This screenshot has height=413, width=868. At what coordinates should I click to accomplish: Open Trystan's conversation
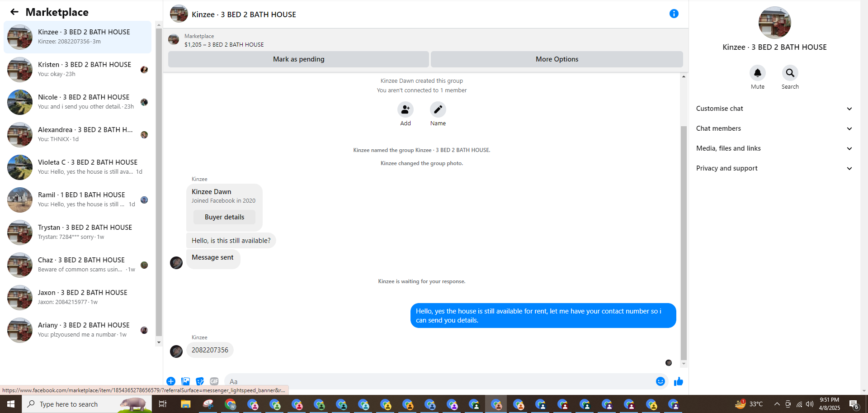click(78, 233)
